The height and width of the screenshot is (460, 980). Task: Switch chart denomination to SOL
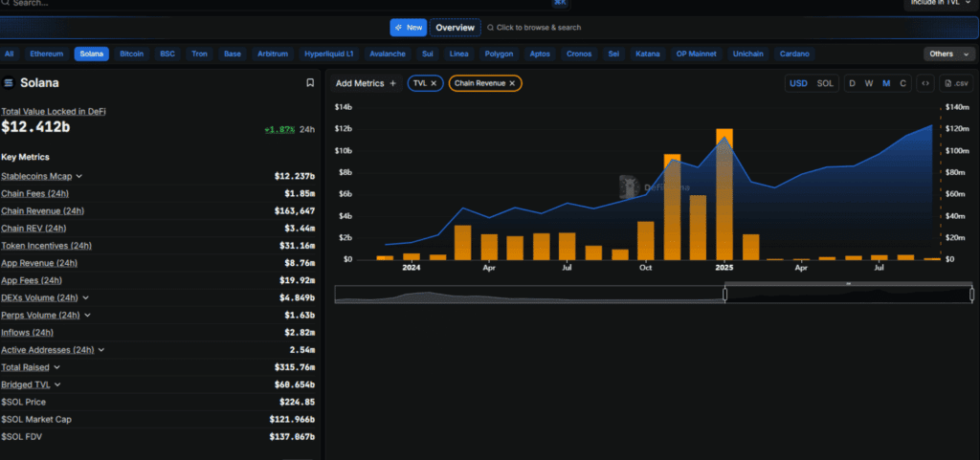[x=825, y=83]
